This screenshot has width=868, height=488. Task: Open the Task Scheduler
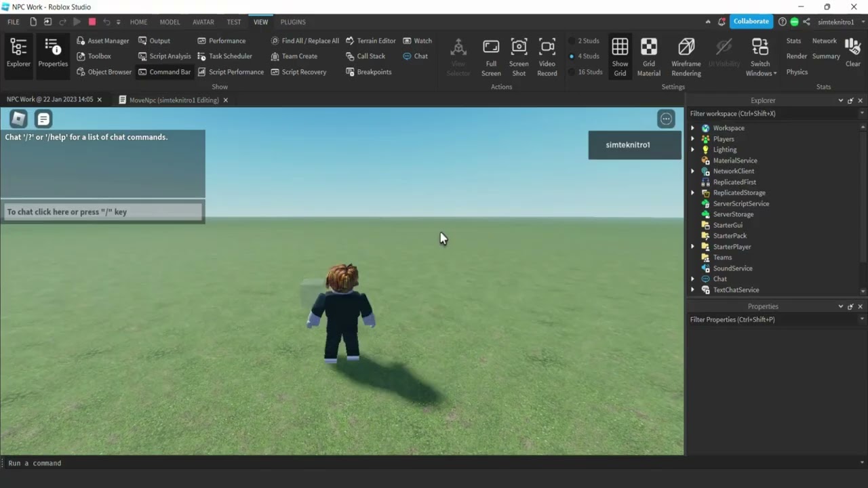pos(224,56)
